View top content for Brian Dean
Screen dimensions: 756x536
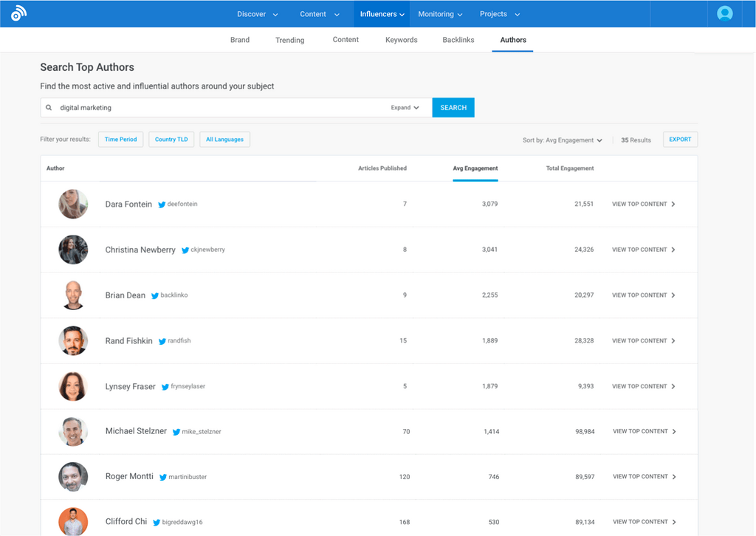[x=644, y=295]
